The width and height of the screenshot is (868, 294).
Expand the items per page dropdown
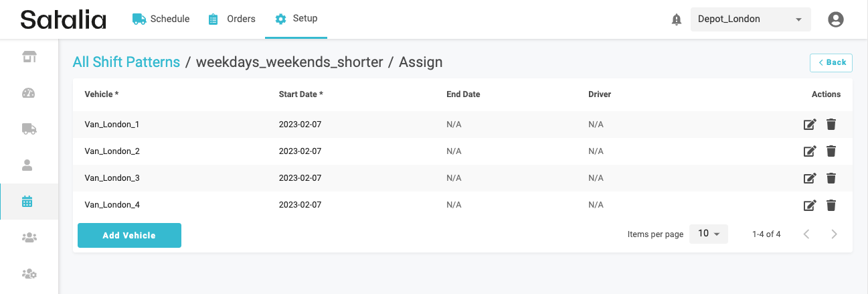pos(708,234)
